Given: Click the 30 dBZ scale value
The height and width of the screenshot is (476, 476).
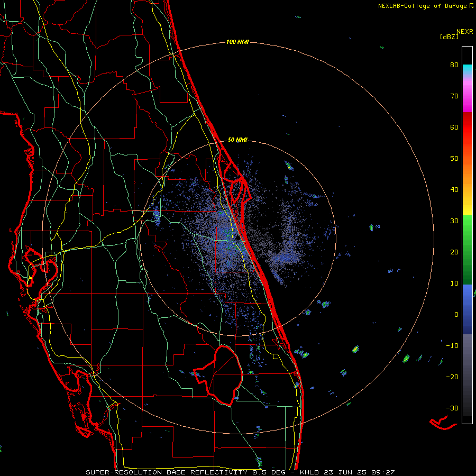Looking at the screenshot, I should tap(454, 221).
